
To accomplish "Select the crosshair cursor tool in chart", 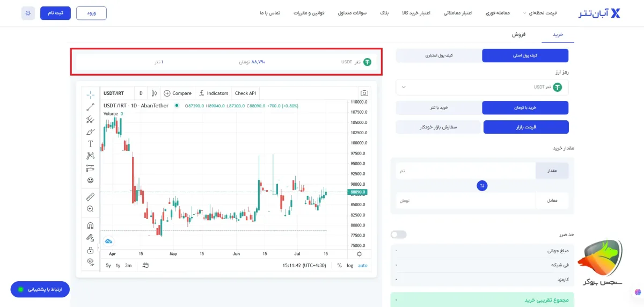I will click(90, 94).
